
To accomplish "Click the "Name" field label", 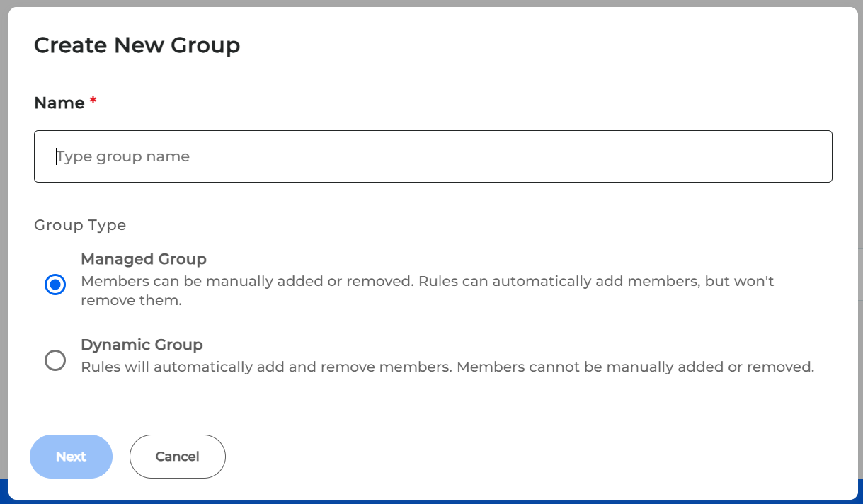I will coord(59,103).
